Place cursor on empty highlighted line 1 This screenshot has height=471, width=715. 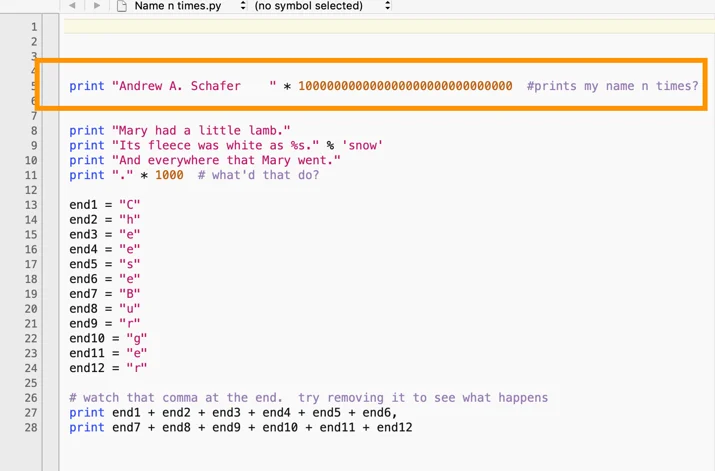pos(389,26)
